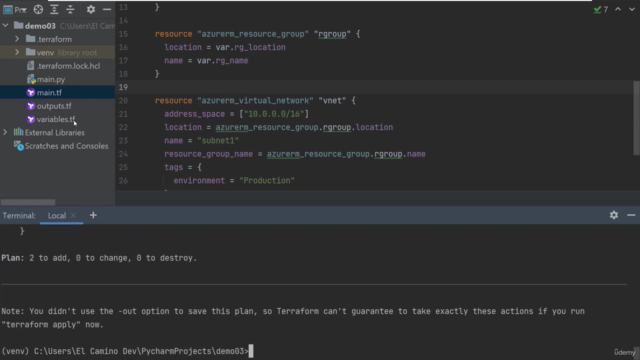
Task: Click line number 19 in gutter
Action: (123, 87)
